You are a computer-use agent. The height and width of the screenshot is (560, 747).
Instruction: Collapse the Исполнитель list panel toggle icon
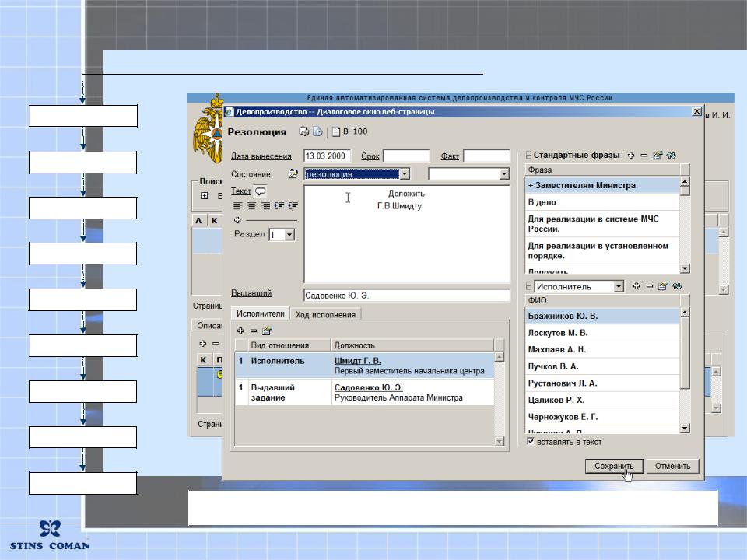point(529,286)
